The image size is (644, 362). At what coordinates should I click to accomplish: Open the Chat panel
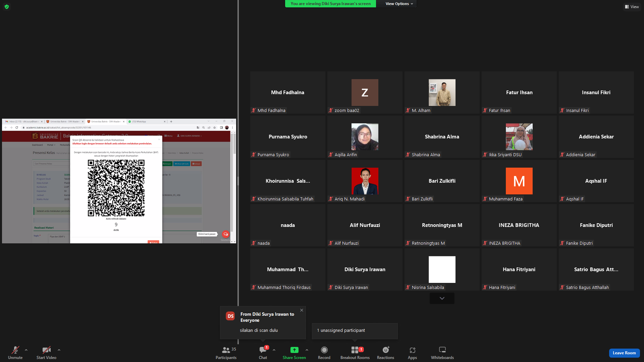263,353
